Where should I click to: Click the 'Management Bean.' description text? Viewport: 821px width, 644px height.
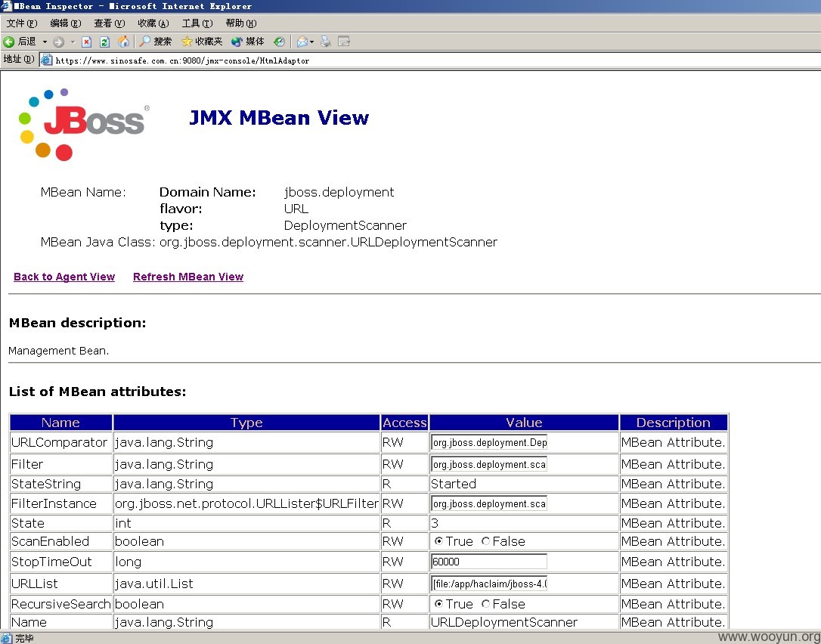59,351
